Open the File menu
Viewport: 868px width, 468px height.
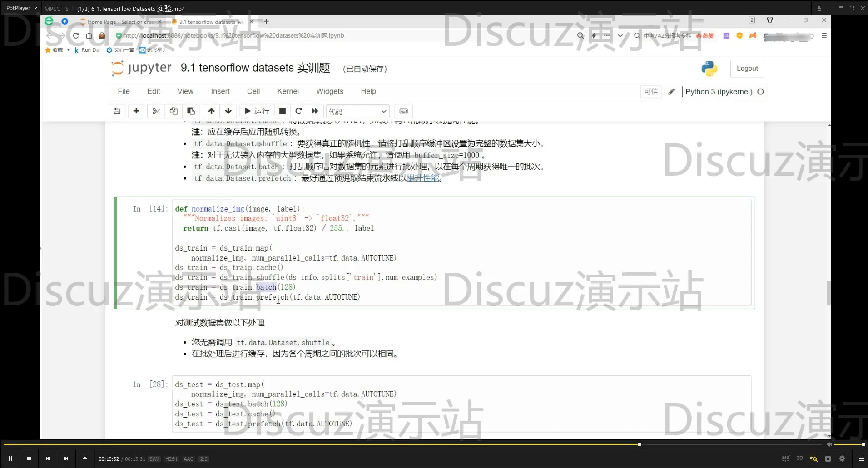coord(124,91)
